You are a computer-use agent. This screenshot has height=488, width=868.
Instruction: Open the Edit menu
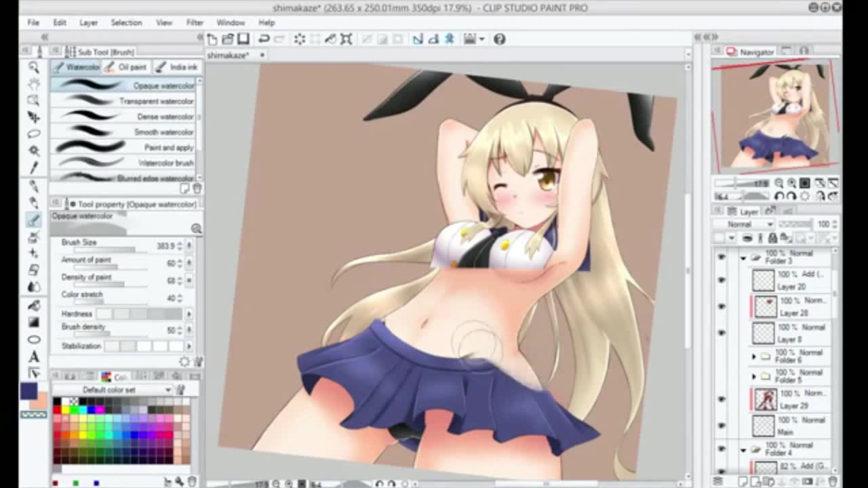point(60,22)
